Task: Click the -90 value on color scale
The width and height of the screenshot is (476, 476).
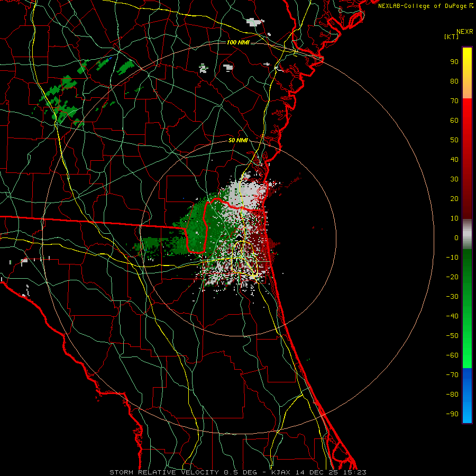Action: (452, 414)
